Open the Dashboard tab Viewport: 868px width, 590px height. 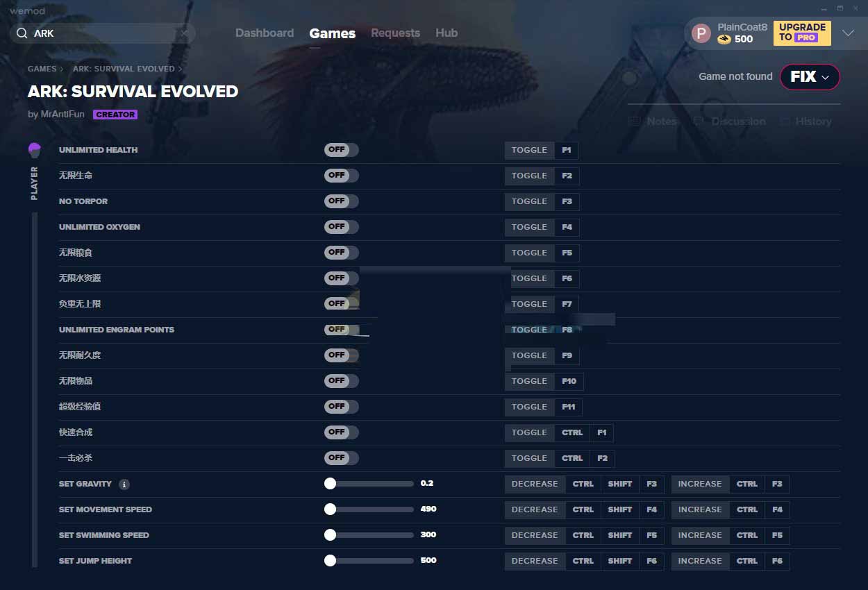pos(265,33)
